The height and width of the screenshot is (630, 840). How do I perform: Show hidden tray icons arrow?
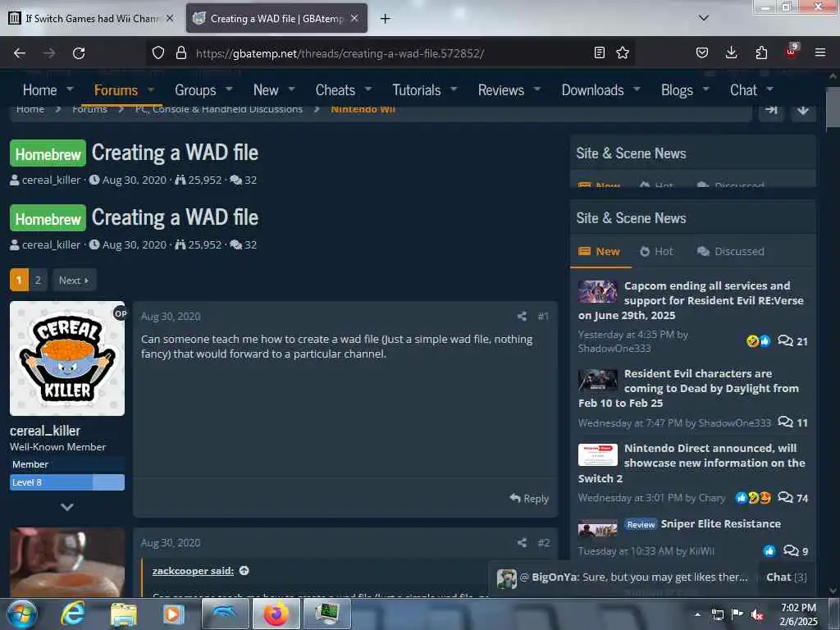pyautogui.click(x=697, y=614)
